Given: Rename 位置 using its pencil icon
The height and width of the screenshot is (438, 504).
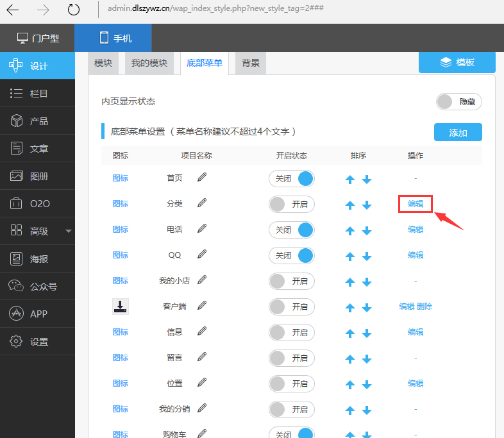Looking at the screenshot, I should 202,382.
